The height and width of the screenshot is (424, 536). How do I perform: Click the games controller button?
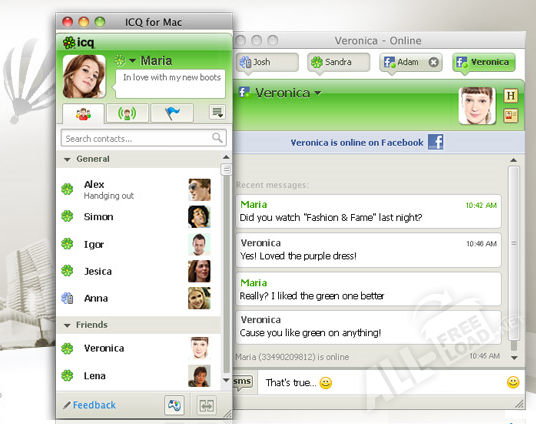174,406
